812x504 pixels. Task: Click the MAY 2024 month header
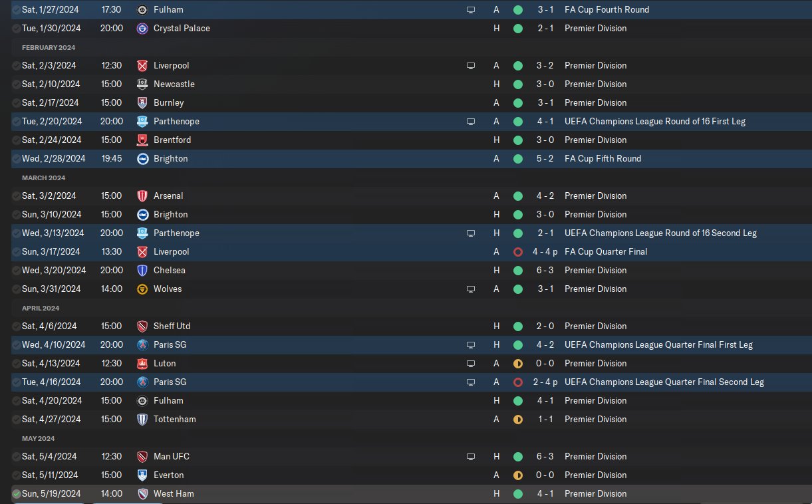[38, 439]
